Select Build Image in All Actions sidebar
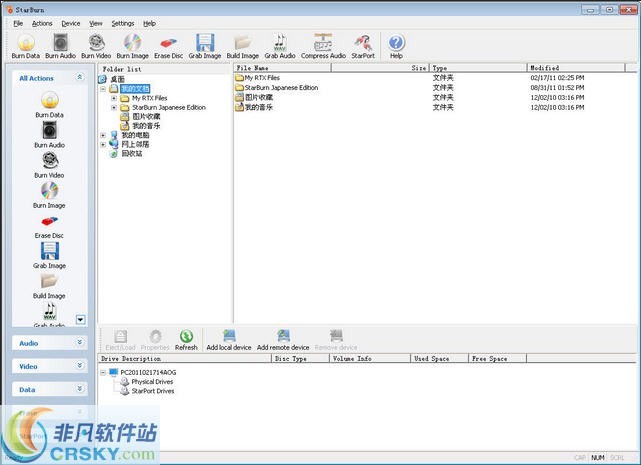The height and width of the screenshot is (465, 641). pos(49,286)
